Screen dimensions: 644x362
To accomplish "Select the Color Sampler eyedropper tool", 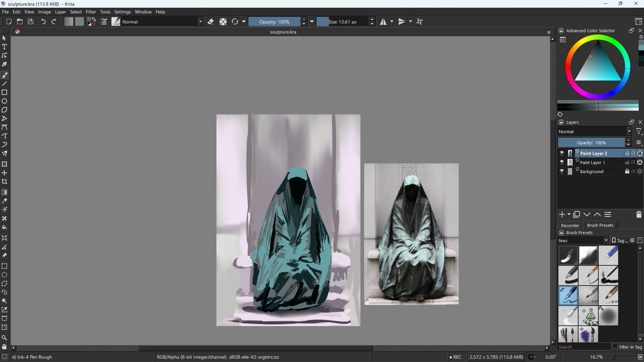I will (x=4, y=201).
